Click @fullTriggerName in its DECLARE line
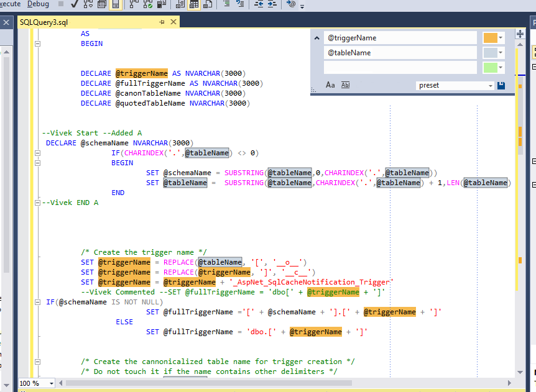Image resolution: width=536 pixels, height=392 pixels. (150, 83)
